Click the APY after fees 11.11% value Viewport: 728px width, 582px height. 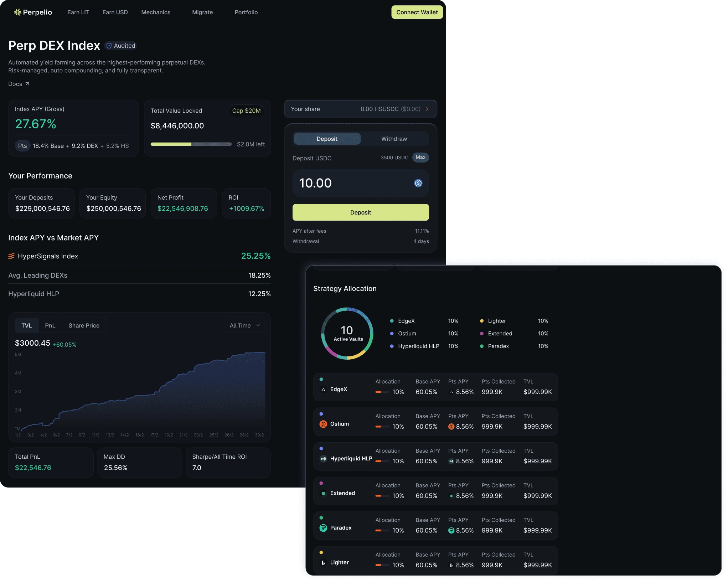coord(422,231)
